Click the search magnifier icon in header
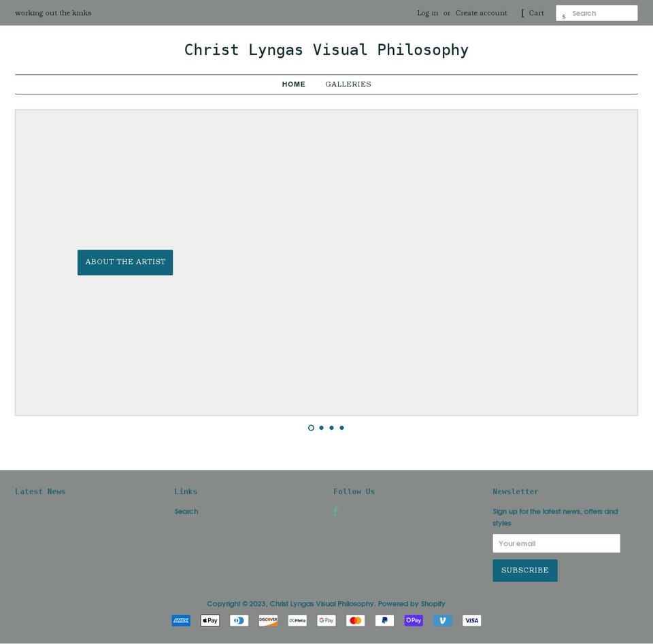The height and width of the screenshot is (644, 653). pyautogui.click(x=564, y=16)
